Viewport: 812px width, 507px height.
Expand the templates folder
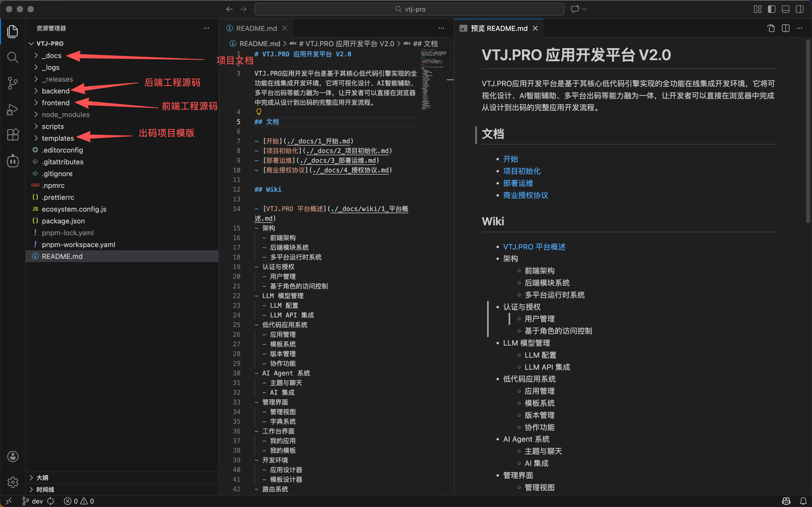(57, 138)
